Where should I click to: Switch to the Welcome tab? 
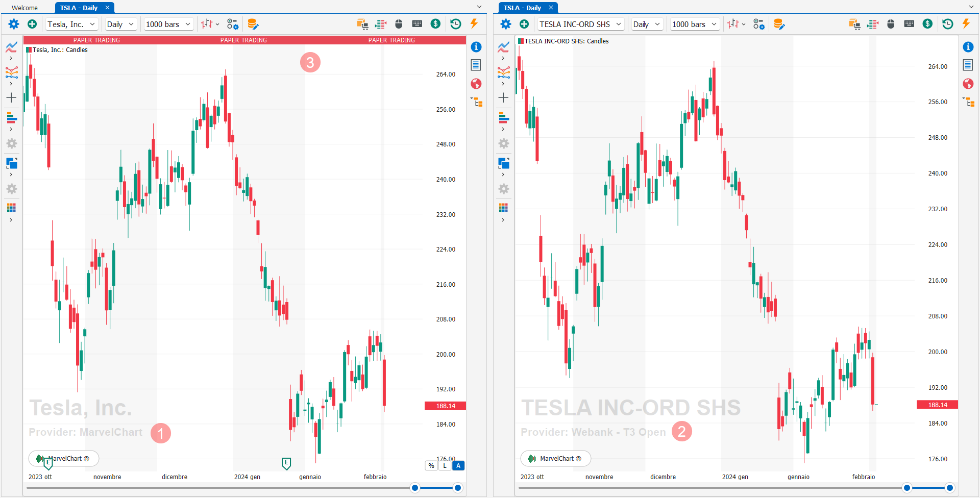[24, 8]
